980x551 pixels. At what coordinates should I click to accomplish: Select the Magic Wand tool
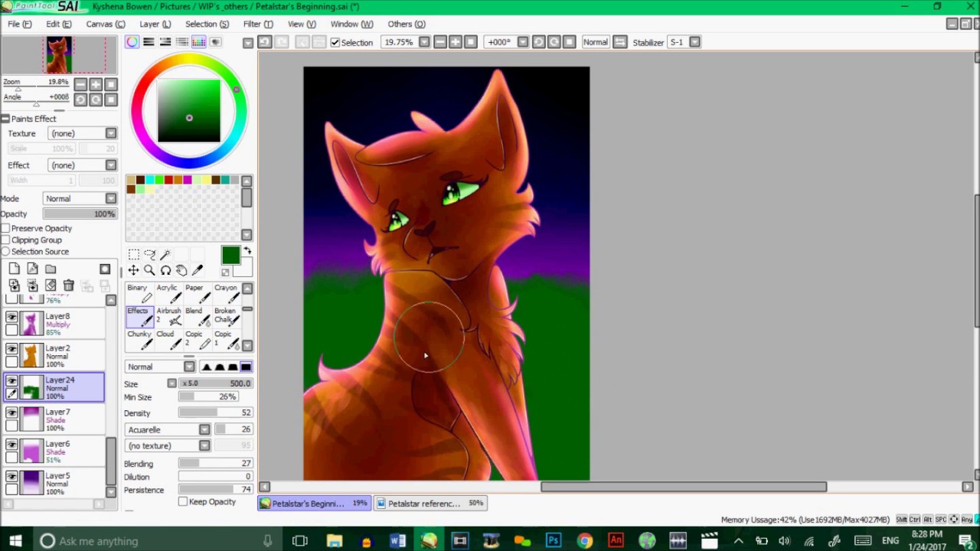pos(165,255)
